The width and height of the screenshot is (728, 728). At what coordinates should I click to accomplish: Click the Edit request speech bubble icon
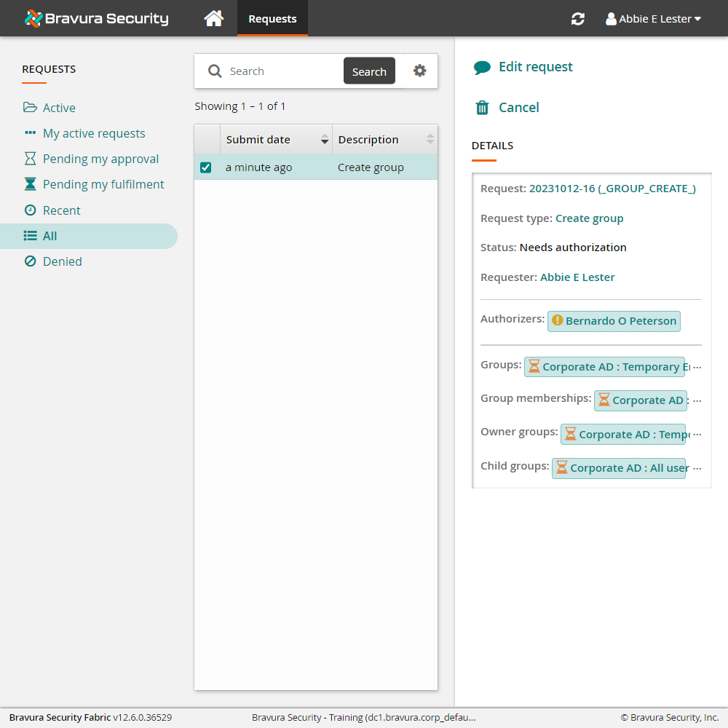[482, 66]
